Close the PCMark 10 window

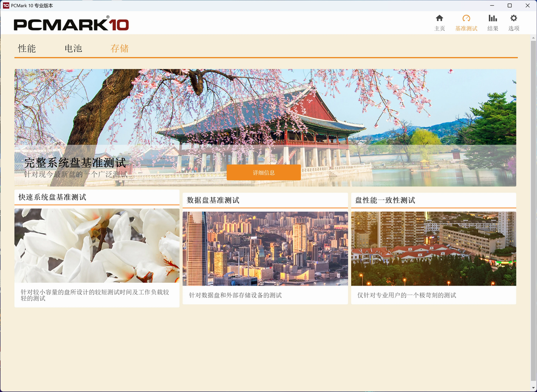[528, 5]
